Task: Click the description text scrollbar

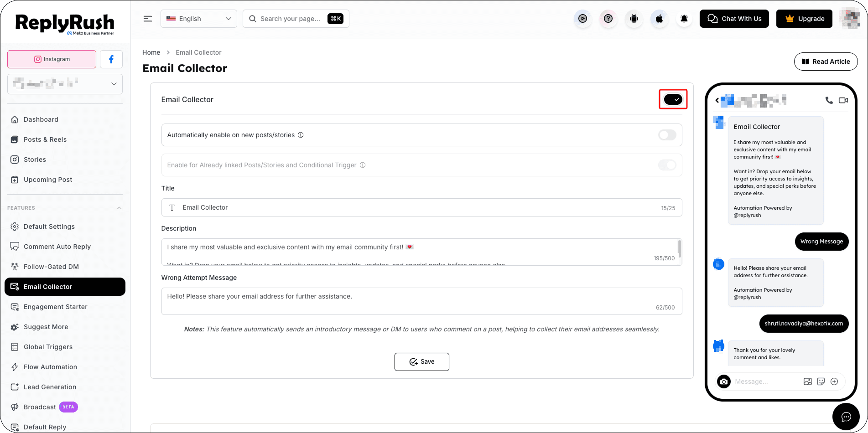Action: (x=679, y=249)
